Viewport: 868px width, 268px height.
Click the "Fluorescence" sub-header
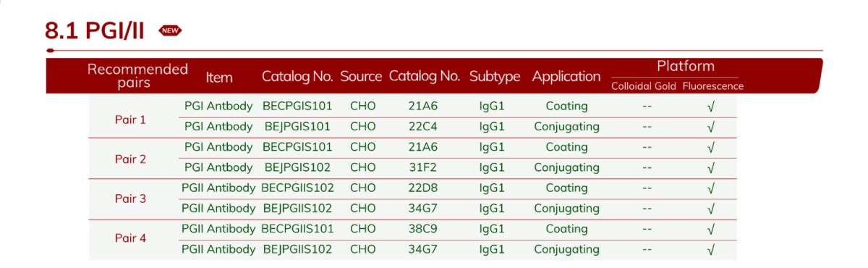coord(712,86)
